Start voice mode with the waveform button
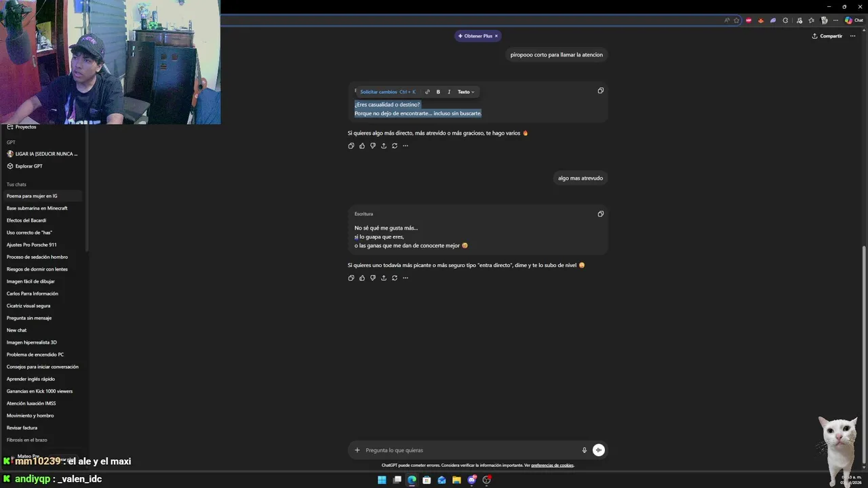The image size is (868, 488). (599, 450)
